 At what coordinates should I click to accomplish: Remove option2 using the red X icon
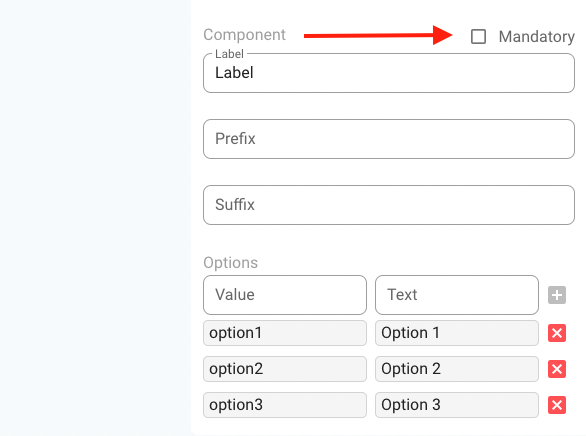557,369
